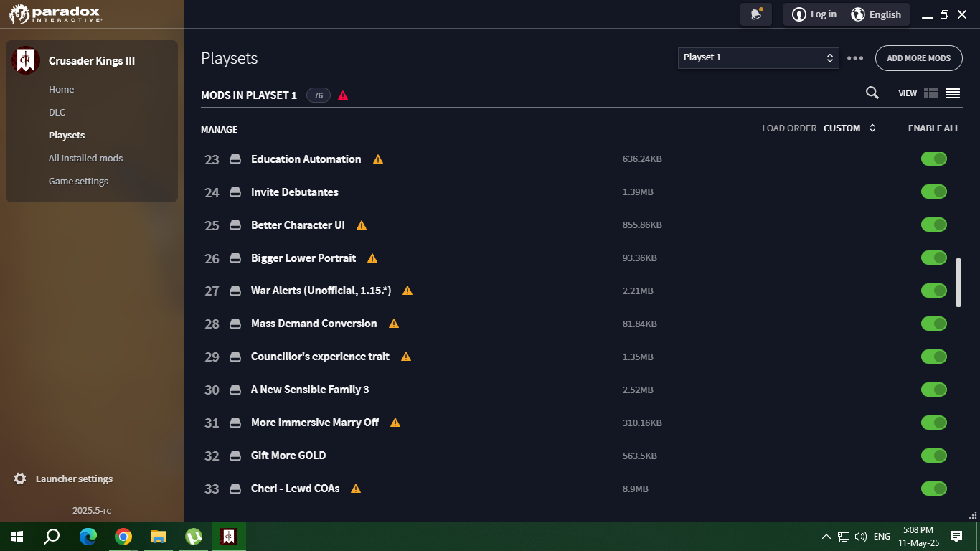Click the mod count badge 76
The image size is (980, 551).
[x=319, y=95]
